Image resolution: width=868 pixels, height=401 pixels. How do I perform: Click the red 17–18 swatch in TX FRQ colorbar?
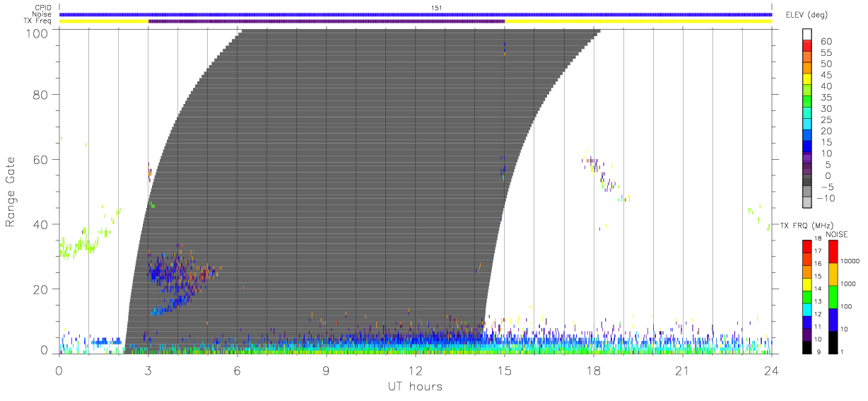point(807,246)
